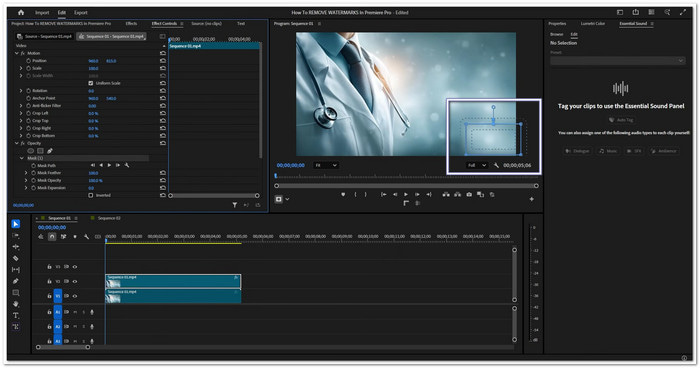Select the Razor tool
The image size is (700, 368).
pyautogui.click(x=16, y=258)
